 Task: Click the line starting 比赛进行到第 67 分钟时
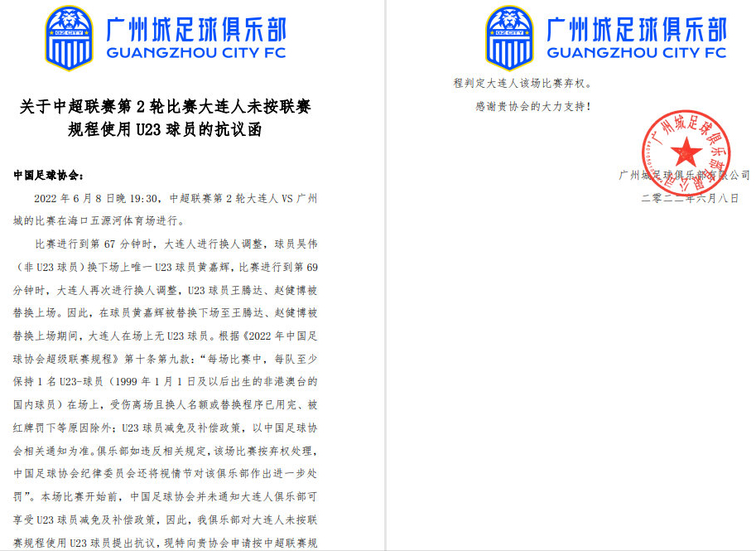click(176, 244)
